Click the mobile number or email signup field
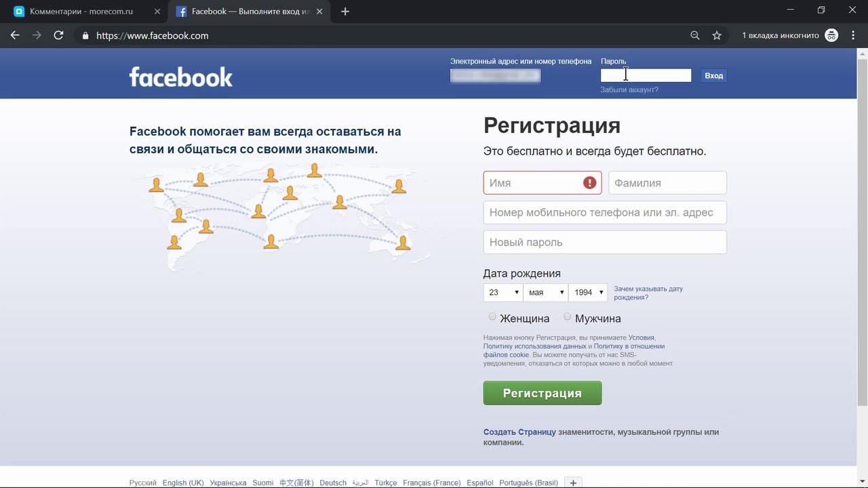Screen dimensions: 868x488 tap(605, 213)
